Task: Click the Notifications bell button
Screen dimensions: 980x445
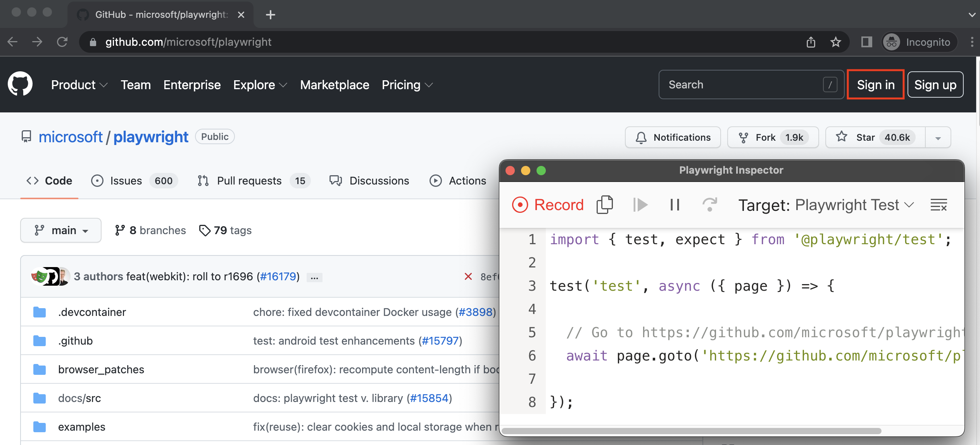Action: click(x=673, y=137)
